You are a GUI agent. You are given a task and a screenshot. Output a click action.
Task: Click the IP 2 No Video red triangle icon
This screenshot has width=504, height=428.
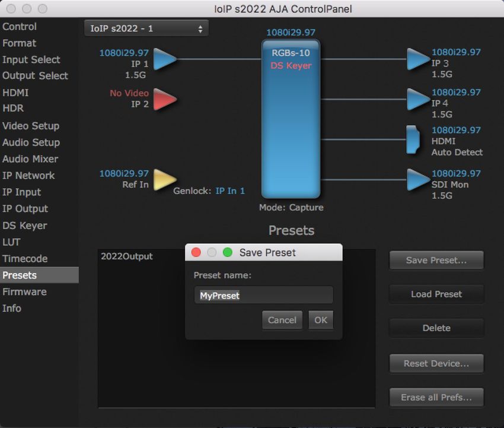tap(165, 99)
